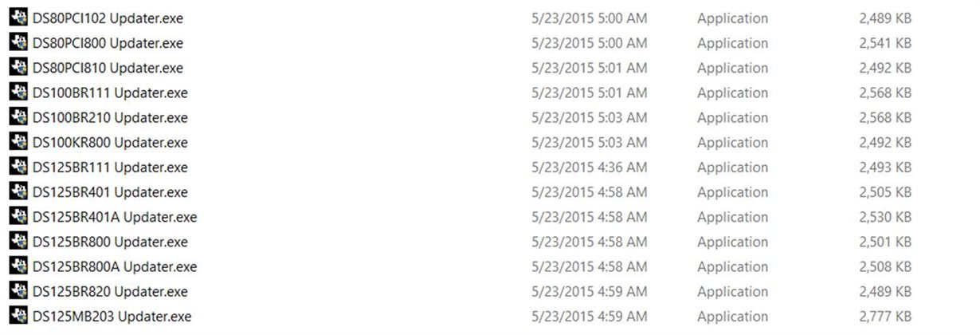Select the DS125MB203 Updater.exe icon

click(x=18, y=316)
